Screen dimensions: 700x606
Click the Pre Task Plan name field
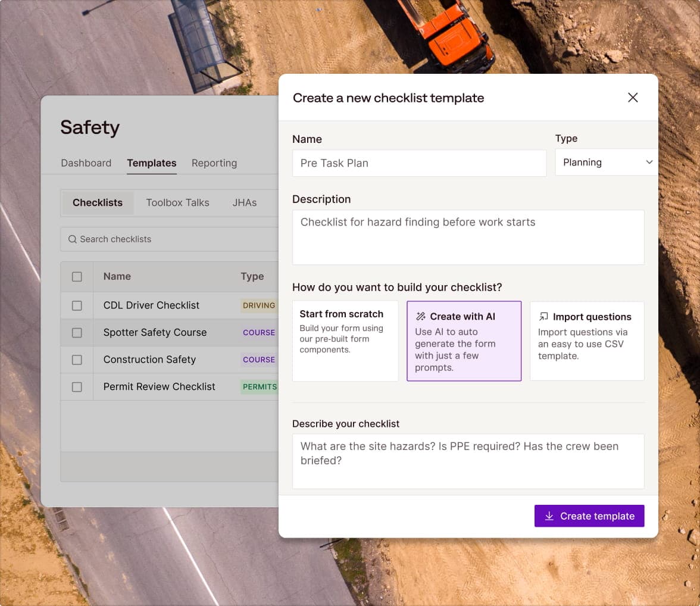419,163
